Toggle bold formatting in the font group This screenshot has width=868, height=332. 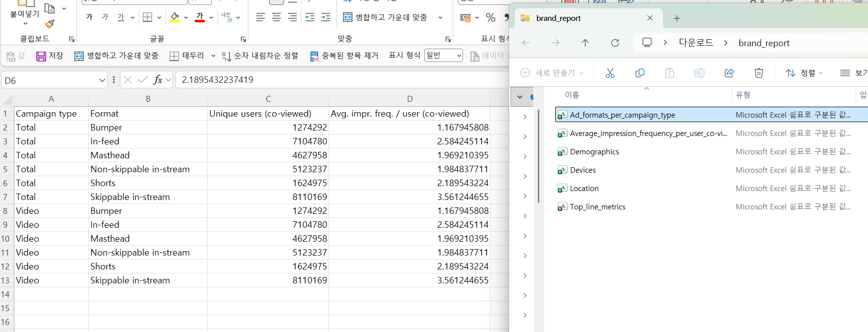click(x=89, y=17)
